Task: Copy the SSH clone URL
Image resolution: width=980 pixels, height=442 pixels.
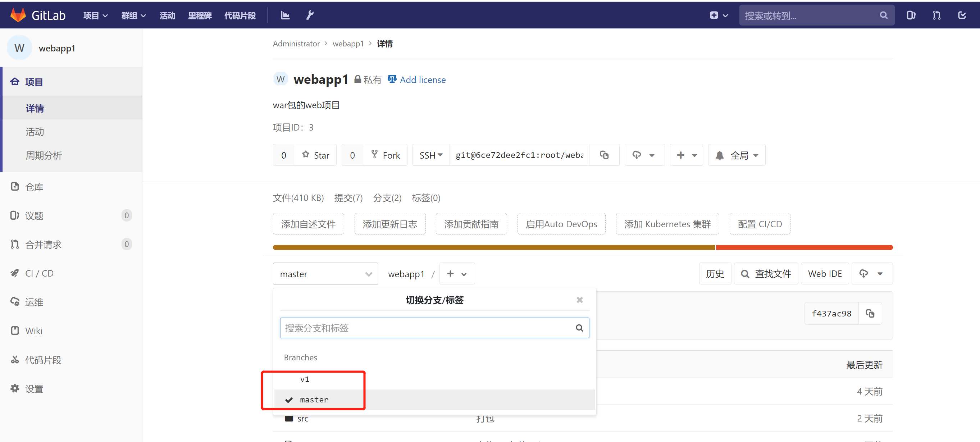Action: click(x=604, y=155)
